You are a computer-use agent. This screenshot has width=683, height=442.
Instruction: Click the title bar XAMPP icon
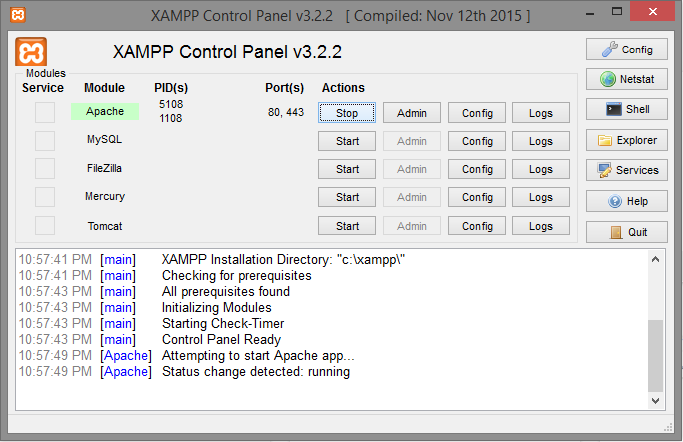[x=15, y=15]
